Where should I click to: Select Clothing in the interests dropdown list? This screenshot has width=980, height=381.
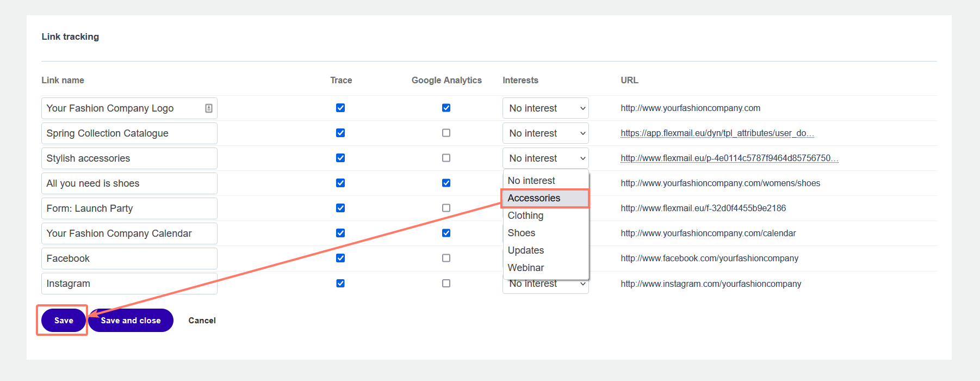pos(525,216)
